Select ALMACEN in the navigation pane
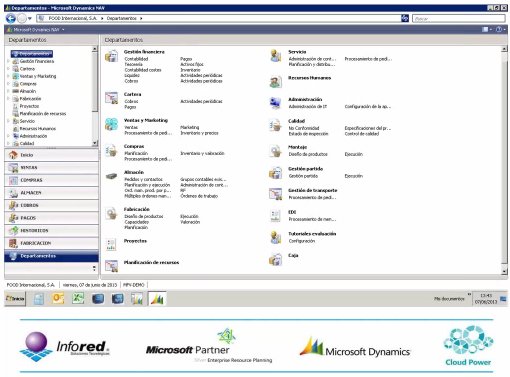 51,193
